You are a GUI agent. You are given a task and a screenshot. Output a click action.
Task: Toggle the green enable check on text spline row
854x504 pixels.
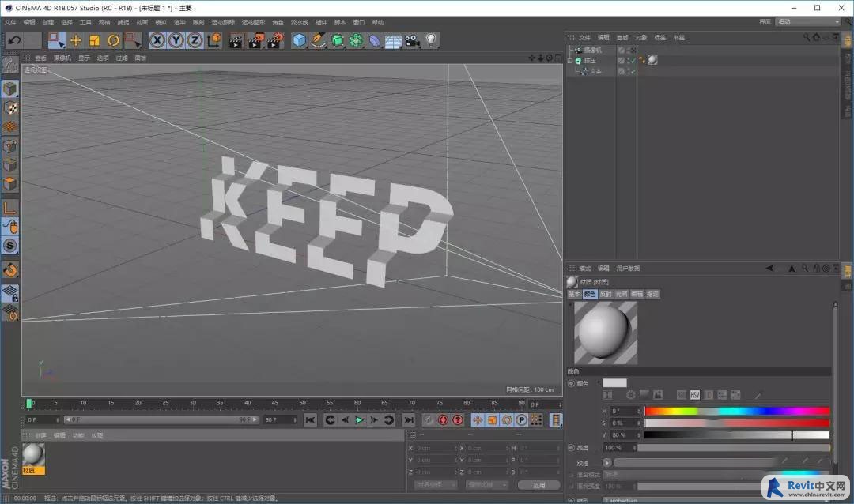(633, 71)
